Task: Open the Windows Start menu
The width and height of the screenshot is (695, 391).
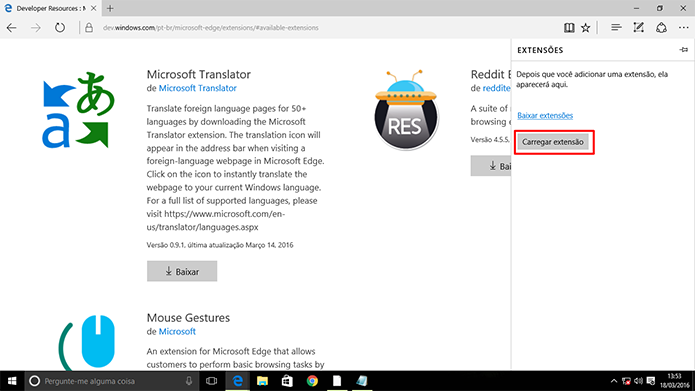Action: [x=12, y=381]
